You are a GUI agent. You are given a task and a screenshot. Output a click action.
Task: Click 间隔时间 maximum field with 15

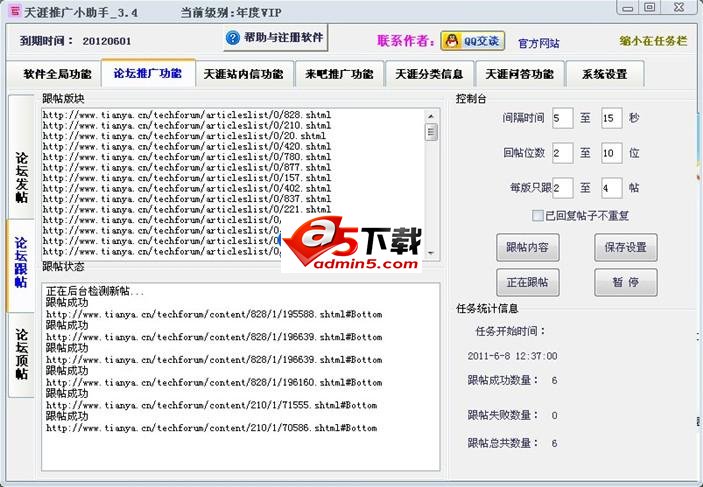612,118
